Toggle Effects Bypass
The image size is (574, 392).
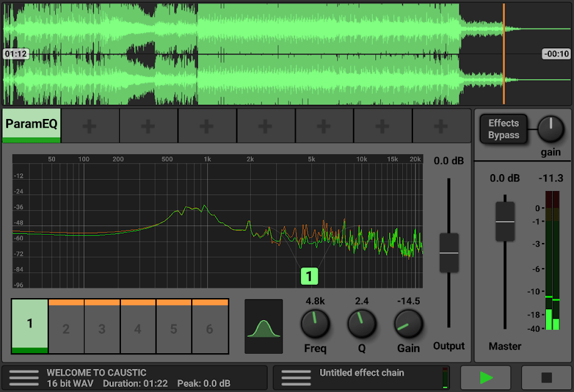pyautogui.click(x=503, y=128)
